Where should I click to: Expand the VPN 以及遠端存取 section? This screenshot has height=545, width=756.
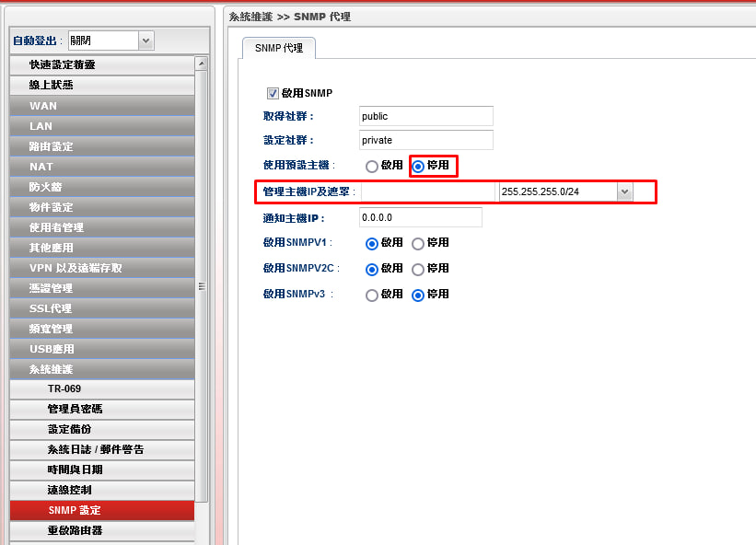(x=102, y=268)
